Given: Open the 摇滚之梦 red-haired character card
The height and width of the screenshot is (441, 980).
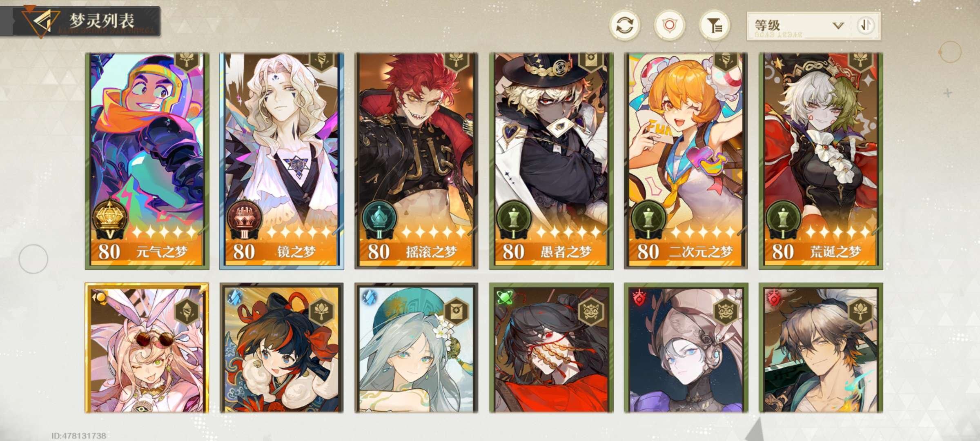Looking at the screenshot, I should [416, 161].
